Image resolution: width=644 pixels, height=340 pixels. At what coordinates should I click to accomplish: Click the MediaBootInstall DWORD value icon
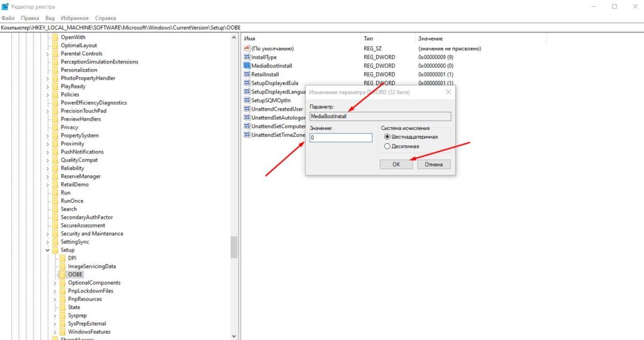pos(247,66)
